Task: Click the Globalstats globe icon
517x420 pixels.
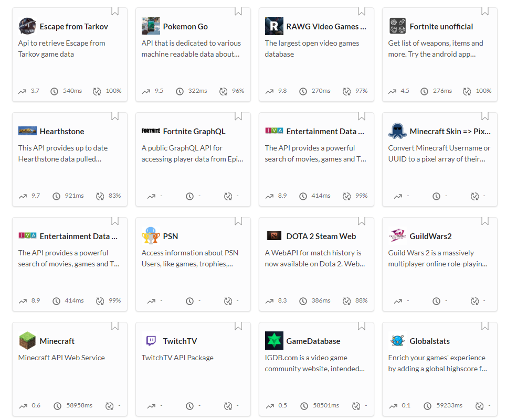Action: tap(397, 341)
